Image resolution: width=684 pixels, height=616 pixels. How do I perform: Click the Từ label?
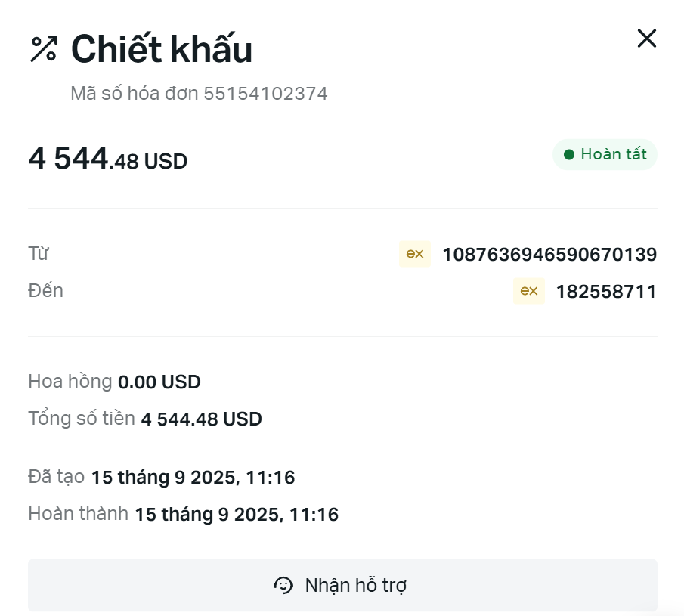pyautogui.click(x=39, y=254)
